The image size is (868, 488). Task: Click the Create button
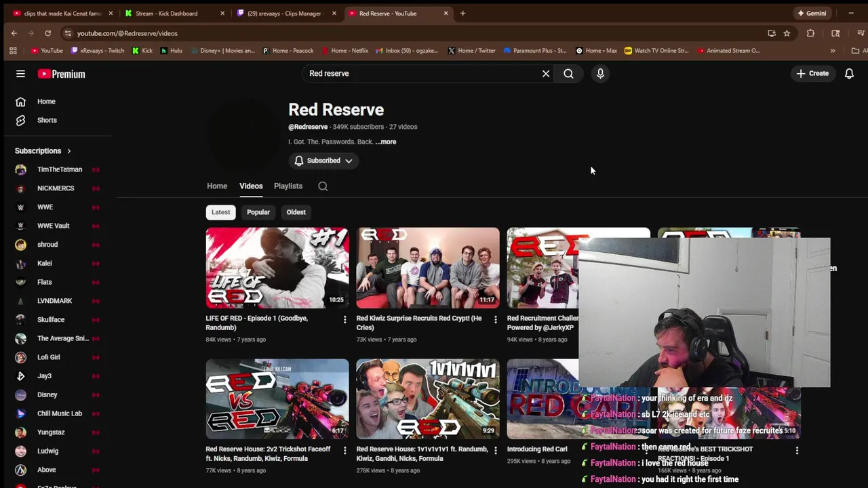click(812, 73)
